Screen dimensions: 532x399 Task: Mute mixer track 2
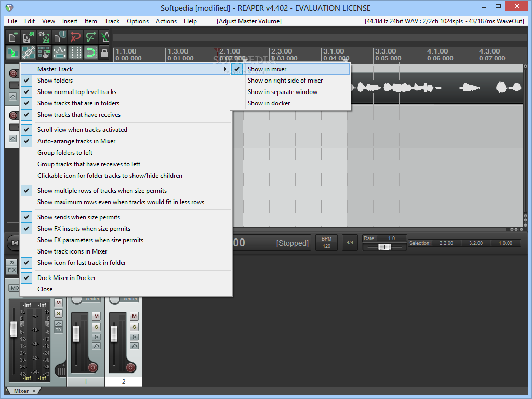pyautogui.click(x=135, y=316)
